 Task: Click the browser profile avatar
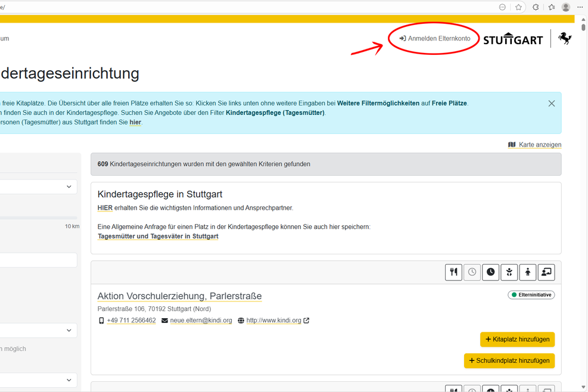coord(565,7)
